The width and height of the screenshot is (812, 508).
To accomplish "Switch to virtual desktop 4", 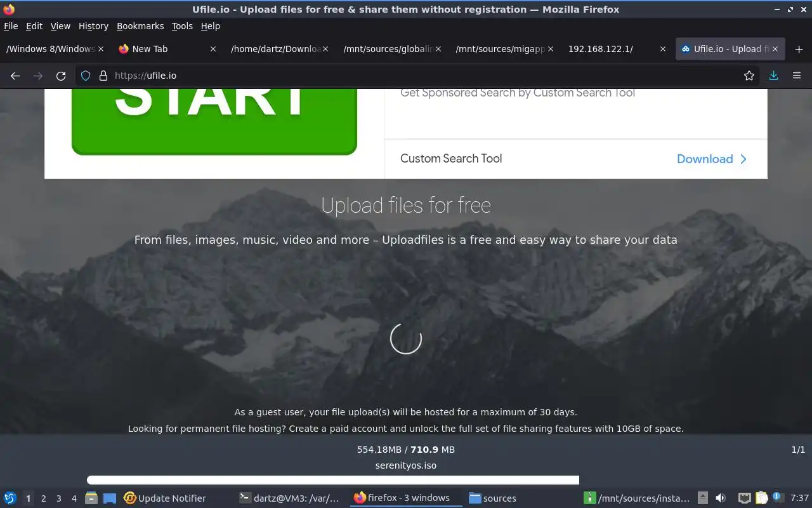I will [x=74, y=498].
